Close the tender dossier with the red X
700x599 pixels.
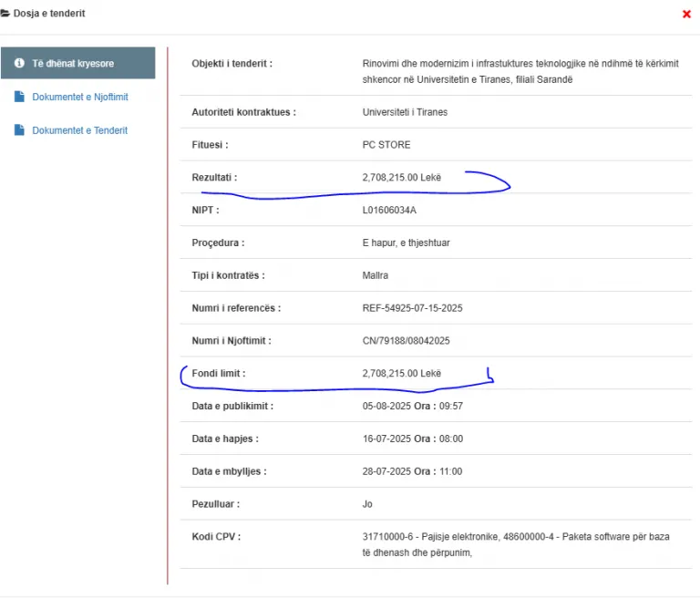click(x=686, y=15)
